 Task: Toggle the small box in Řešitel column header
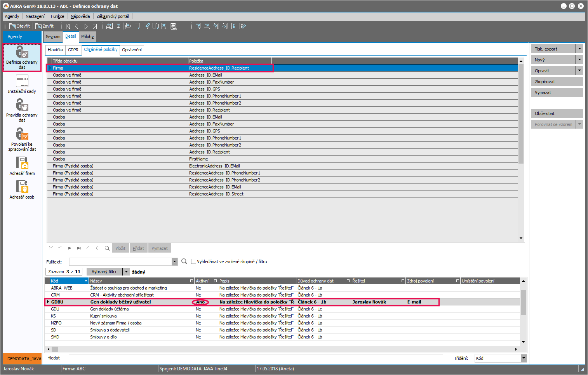403,281
